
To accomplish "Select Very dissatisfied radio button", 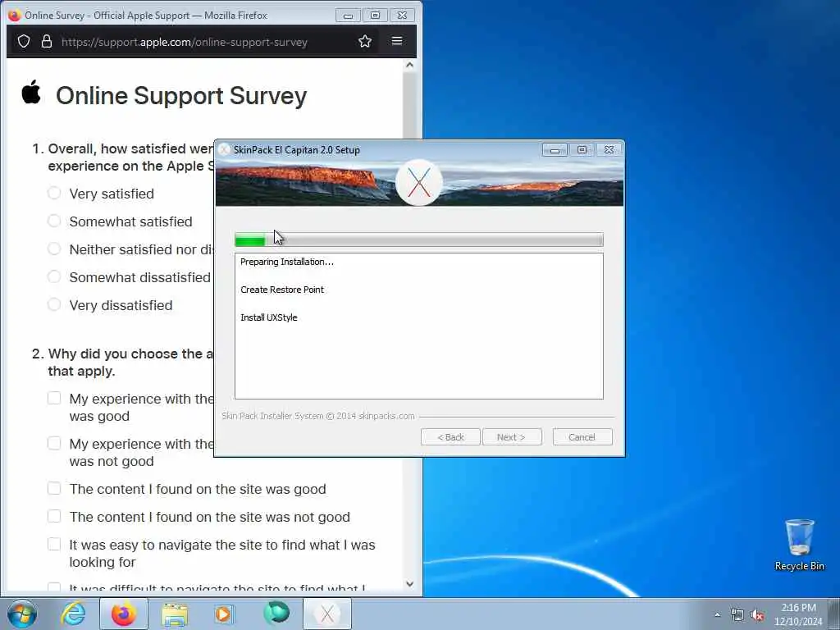I will [54, 304].
